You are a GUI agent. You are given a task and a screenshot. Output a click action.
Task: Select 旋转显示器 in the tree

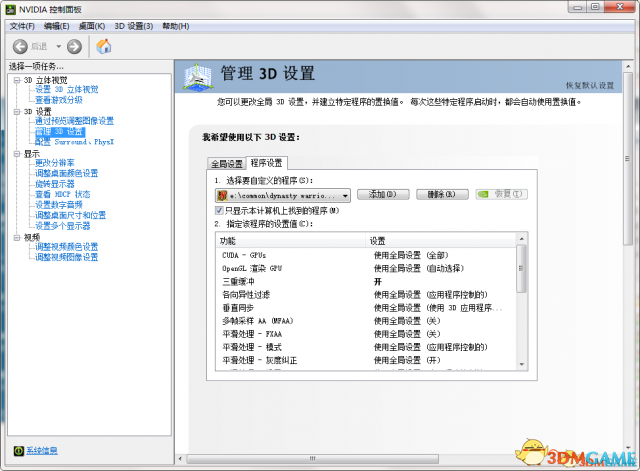55,184
